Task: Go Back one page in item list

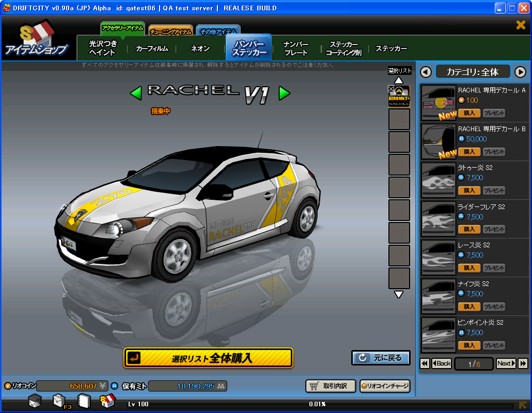Action: (x=442, y=363)
